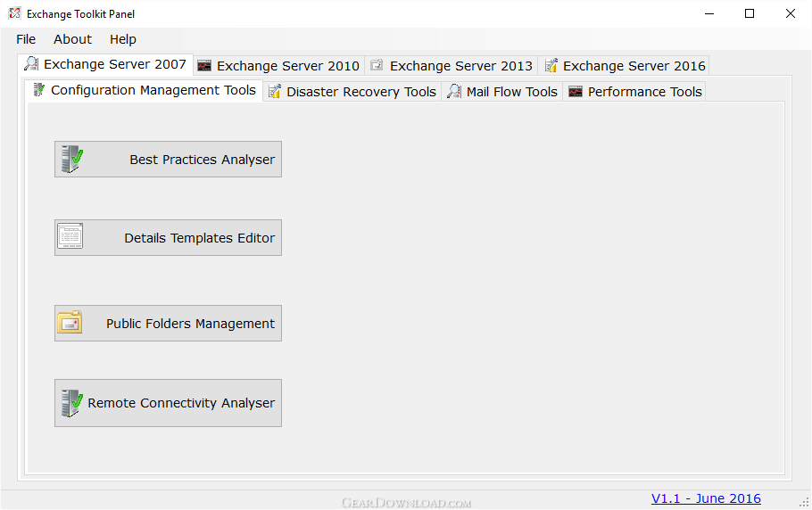Open the Details Templates Editor
This screenshot has height=510, width=812.
tap(169, 237)
